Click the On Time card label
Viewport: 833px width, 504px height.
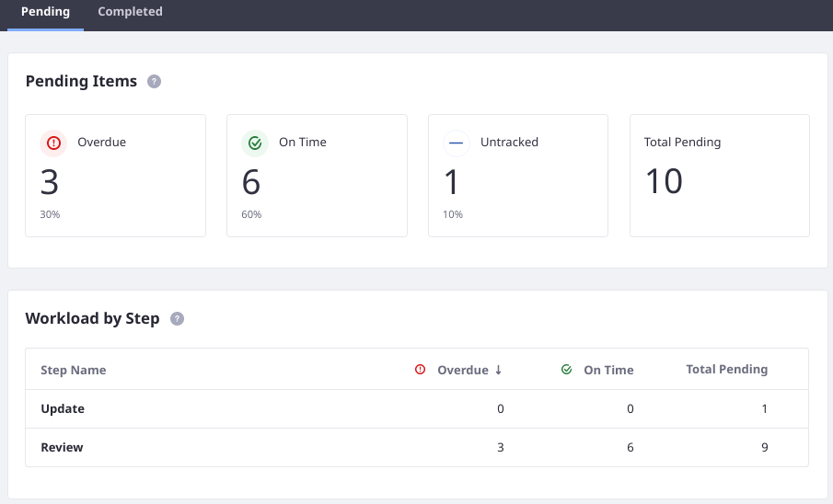(303, 143)
